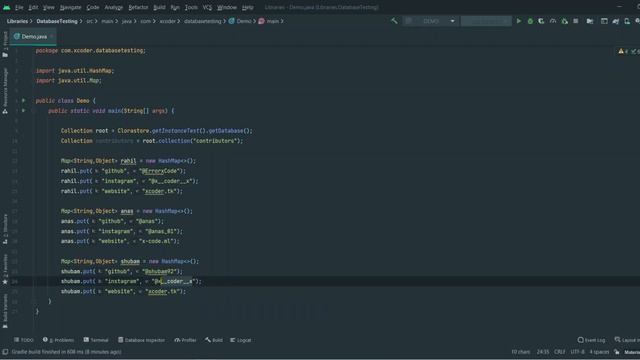Select the Demo.java editor tab
The width and height of the screenshot is (640, 360).
pos(34,37)
